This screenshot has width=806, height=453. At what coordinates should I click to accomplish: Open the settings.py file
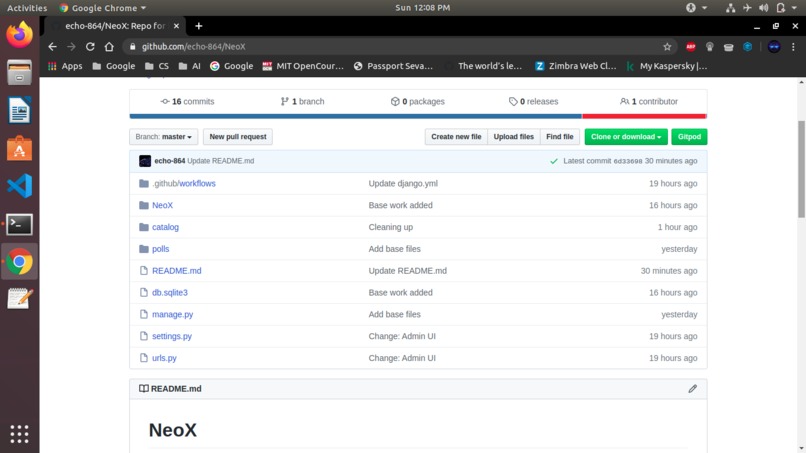pyautogui.click(x=172, y=336)
